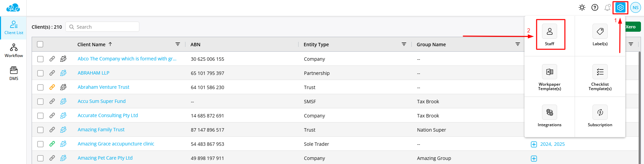The width and height of the screenshot is (644, 164).
Task: Open the help question mark icon
Action: click(595, 7)
